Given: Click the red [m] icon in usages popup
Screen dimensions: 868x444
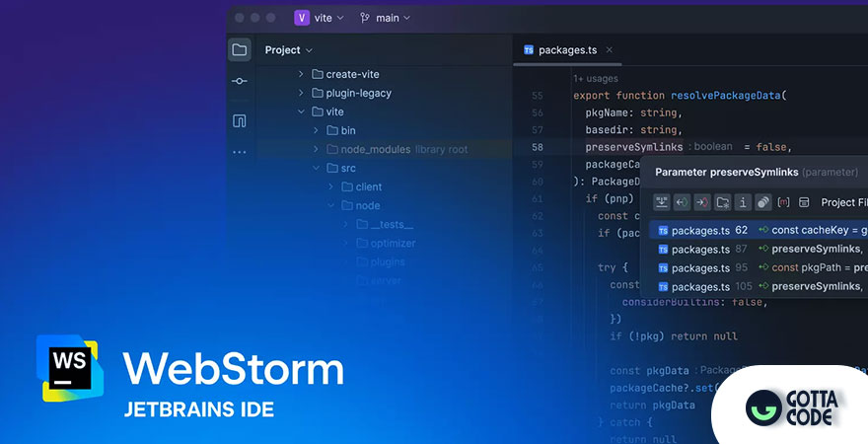Looking at the screenshot, I should pos(783,202).
